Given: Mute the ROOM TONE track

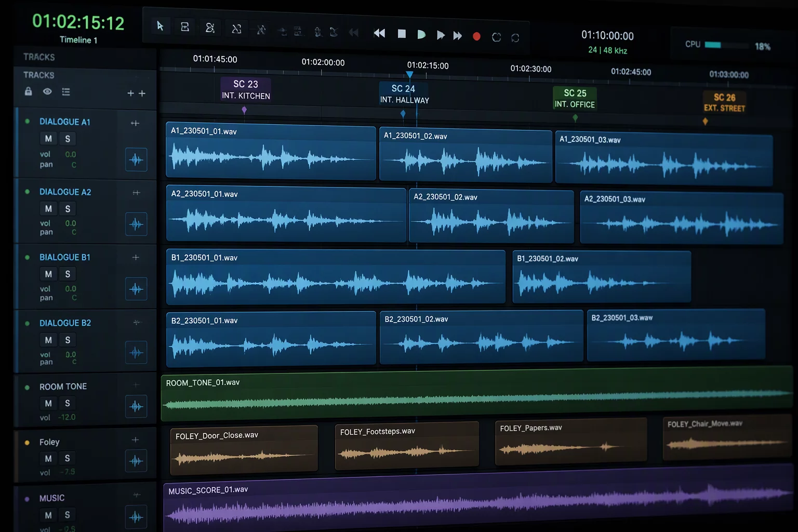Looking at the screenshot, I should coord(48,403).
